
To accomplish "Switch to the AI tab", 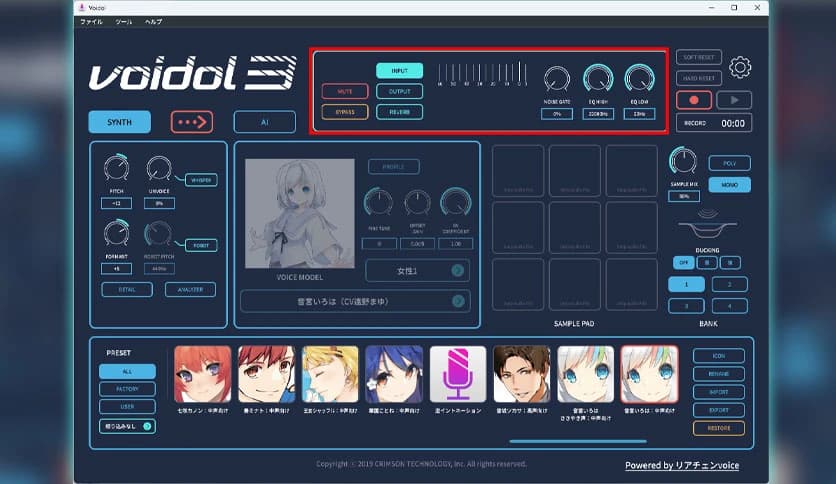I will 264,122.
